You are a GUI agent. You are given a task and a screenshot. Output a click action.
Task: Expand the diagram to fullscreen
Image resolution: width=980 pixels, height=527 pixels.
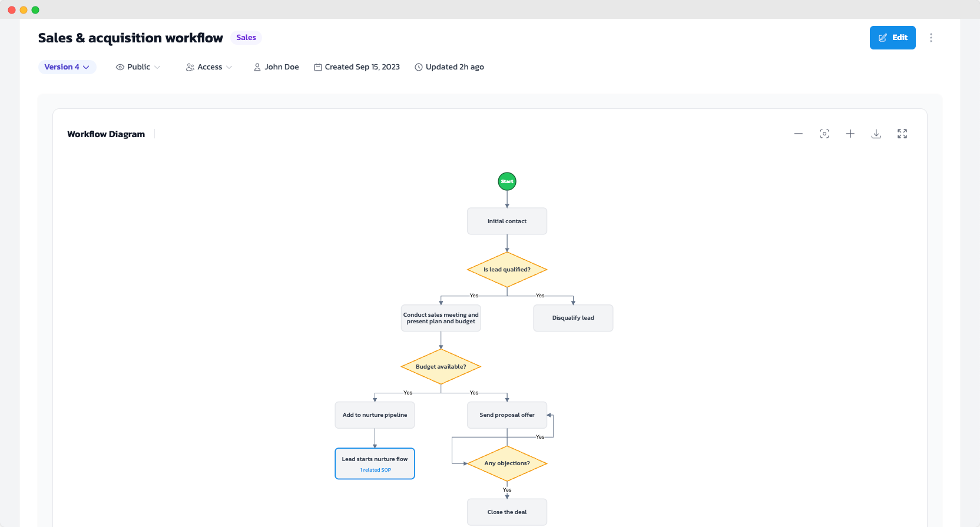pos(902,134)
